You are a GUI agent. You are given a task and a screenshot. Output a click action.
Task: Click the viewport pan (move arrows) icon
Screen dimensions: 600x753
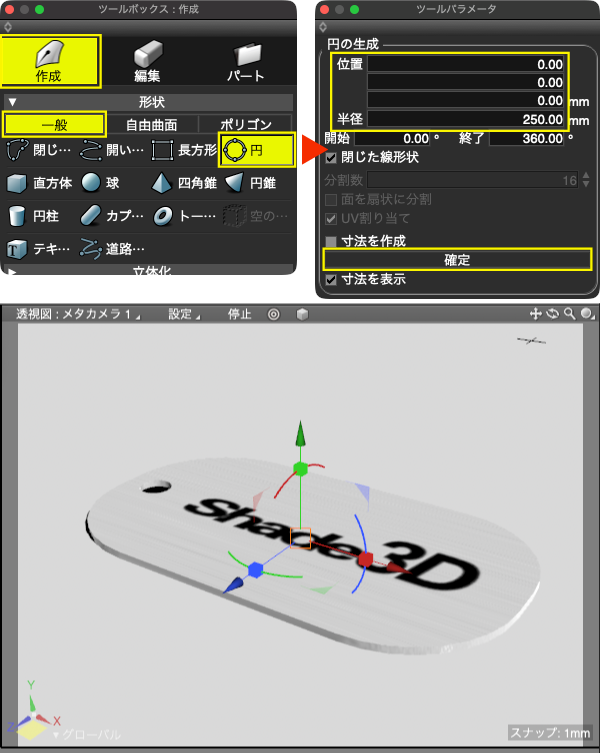(x=535, y=314)
